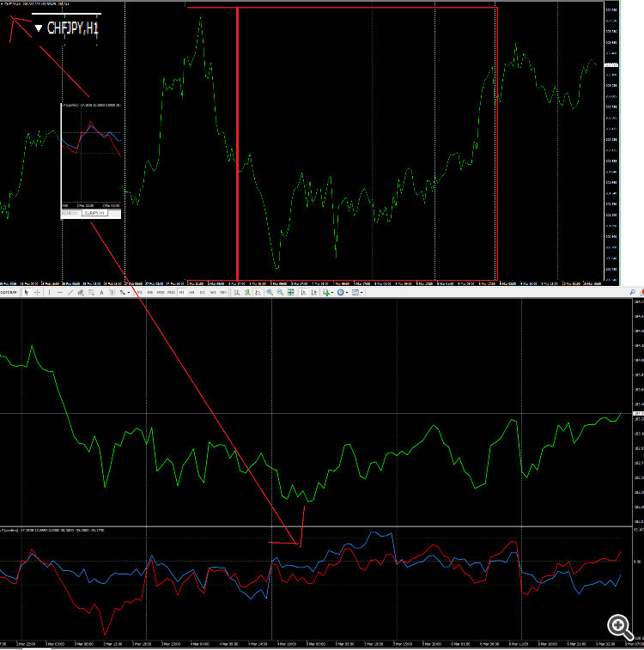Select the horizontal line drawing tool
Viewport: 644px width, 650px height.
tap(60, 292)
